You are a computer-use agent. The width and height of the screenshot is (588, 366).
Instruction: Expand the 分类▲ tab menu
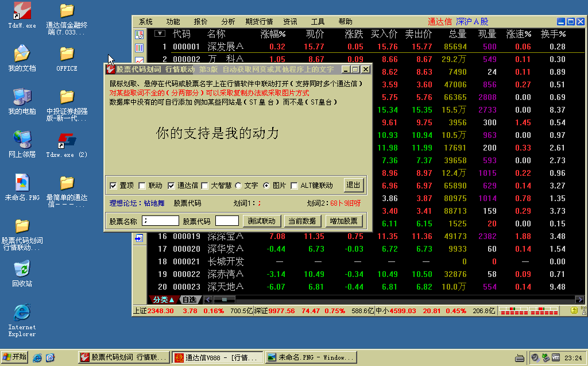tap(164, 299)
